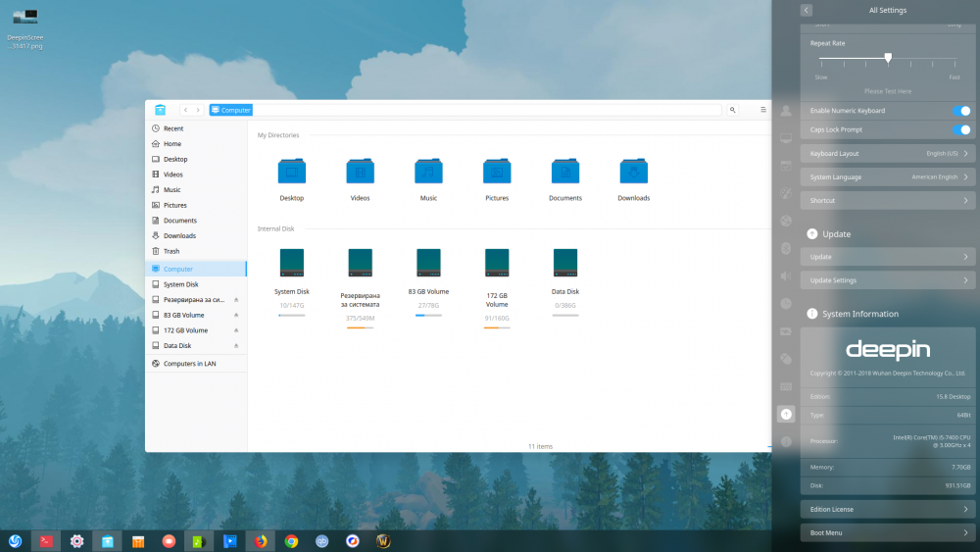Navigate back in the file manager

click(185, 110)
